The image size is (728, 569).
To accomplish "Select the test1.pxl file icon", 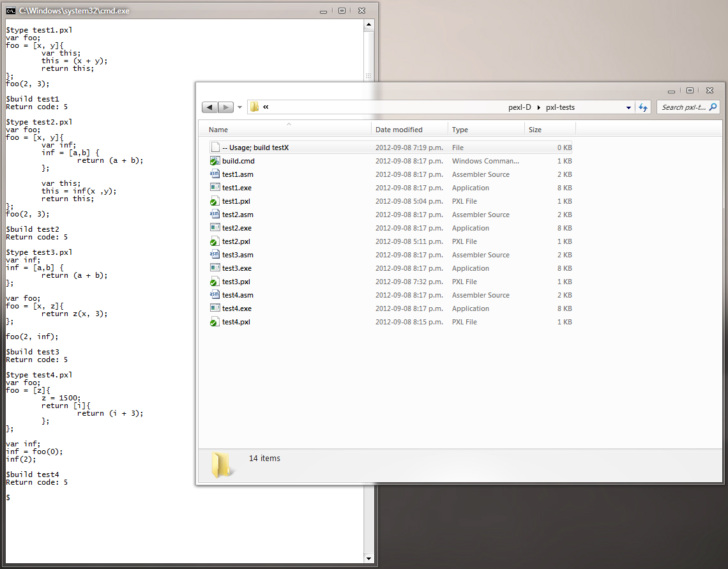I will point(215,201).
